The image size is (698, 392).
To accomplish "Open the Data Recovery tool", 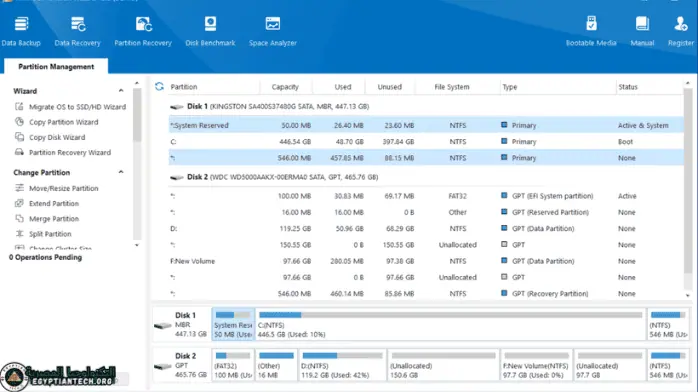I will [77, 31].
